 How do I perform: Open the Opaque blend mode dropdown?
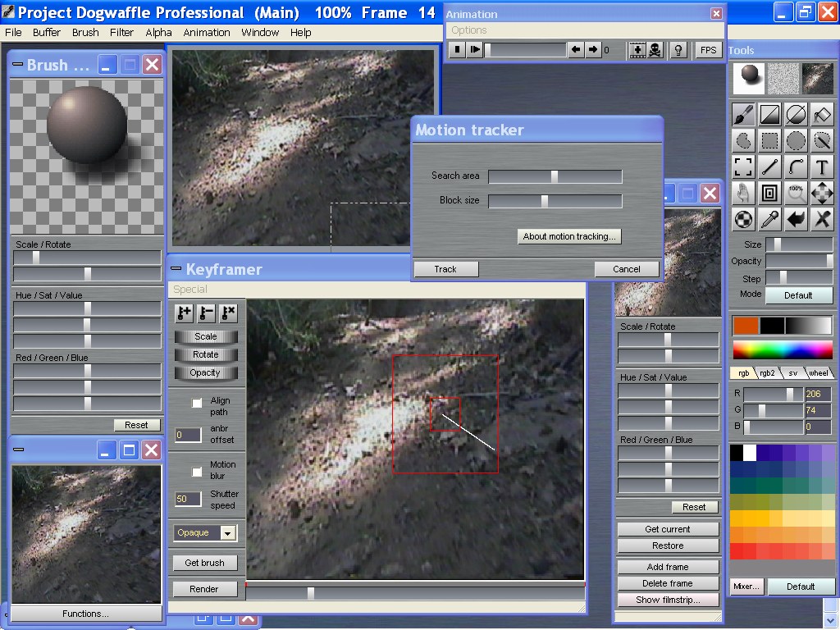coord(228,533)
